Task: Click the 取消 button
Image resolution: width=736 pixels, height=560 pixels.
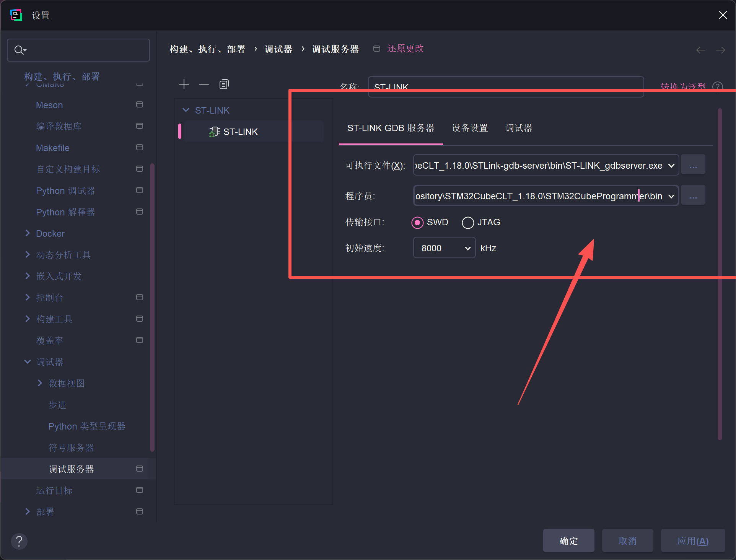Action: click(x=628, y=541)
